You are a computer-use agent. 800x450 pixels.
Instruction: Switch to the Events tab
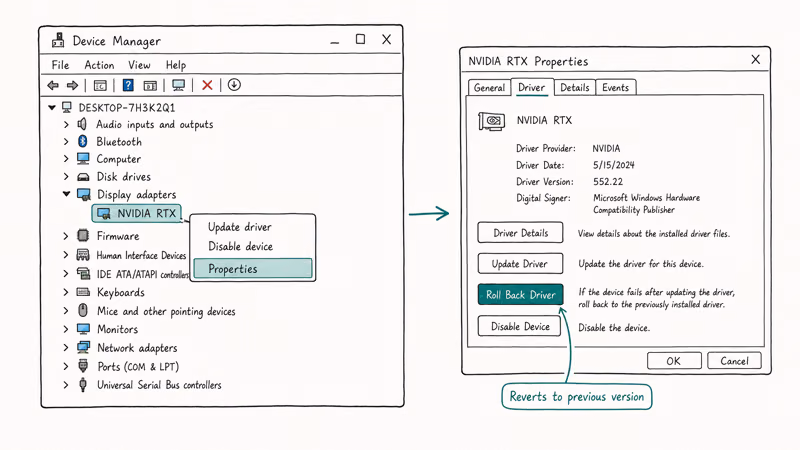(615, 87)
